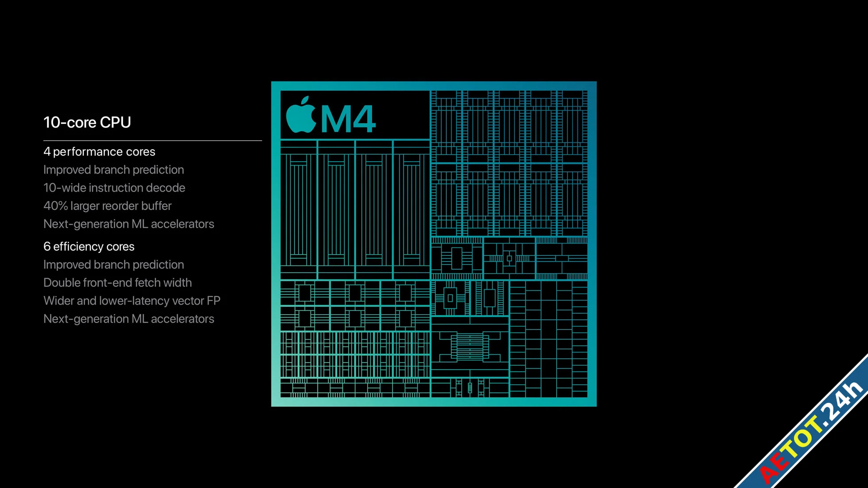The image size is (868, 488).
Task: Toggle the 40% larger reorder buffer item
Action: (108, 205)
